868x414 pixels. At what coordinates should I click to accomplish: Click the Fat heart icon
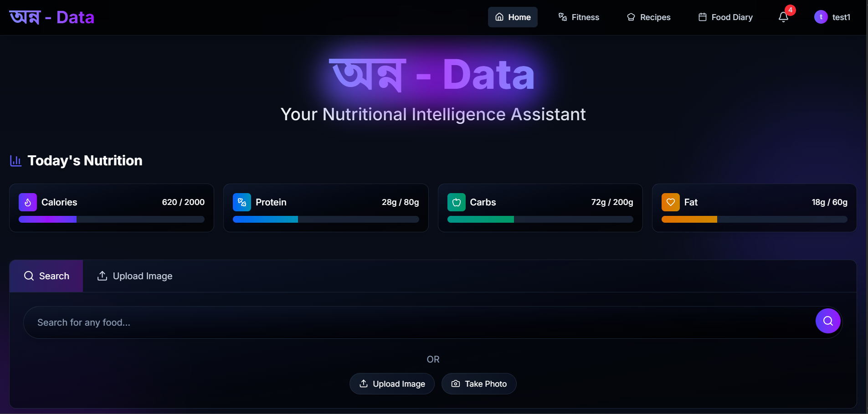pos(670,202)
